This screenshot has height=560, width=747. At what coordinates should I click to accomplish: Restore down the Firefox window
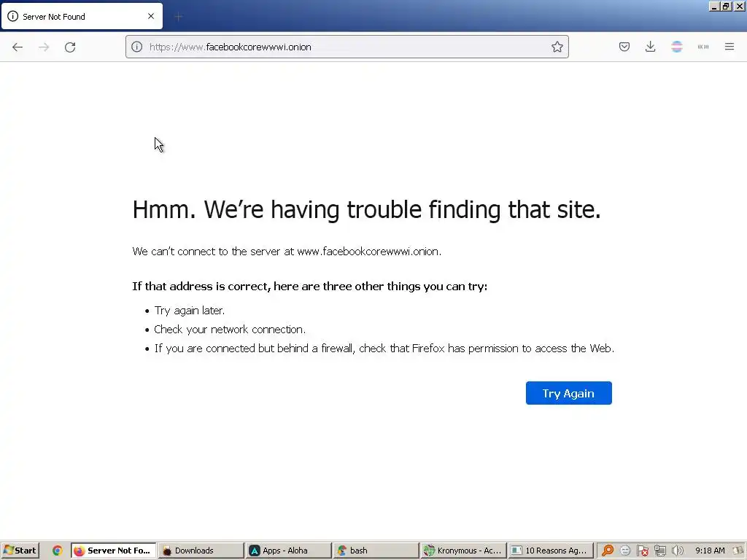(x=726, y=6)
